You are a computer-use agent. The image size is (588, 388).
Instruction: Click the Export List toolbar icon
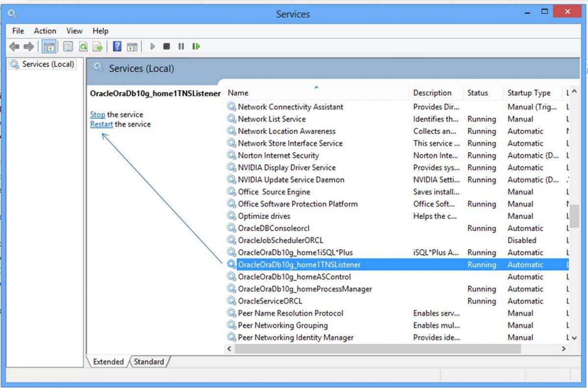pos(98,47)
